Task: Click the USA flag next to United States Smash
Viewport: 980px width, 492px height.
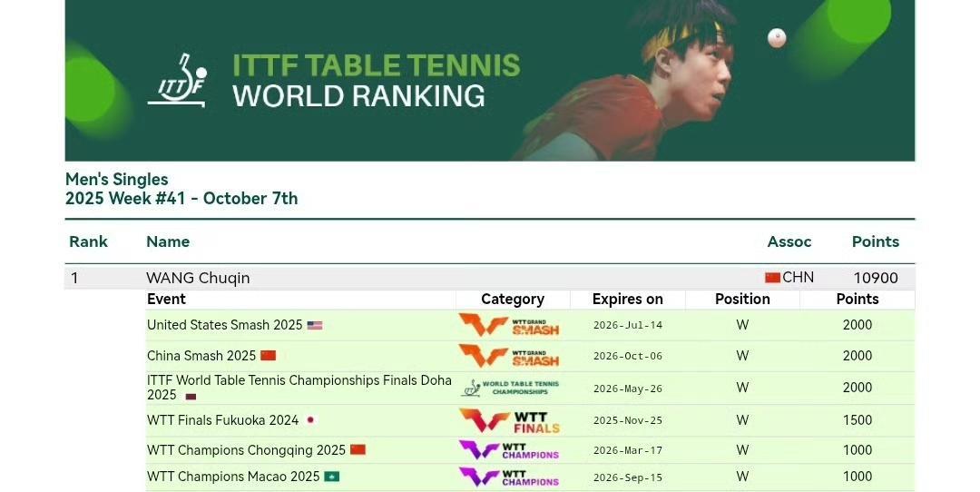Action: [315, 325]
